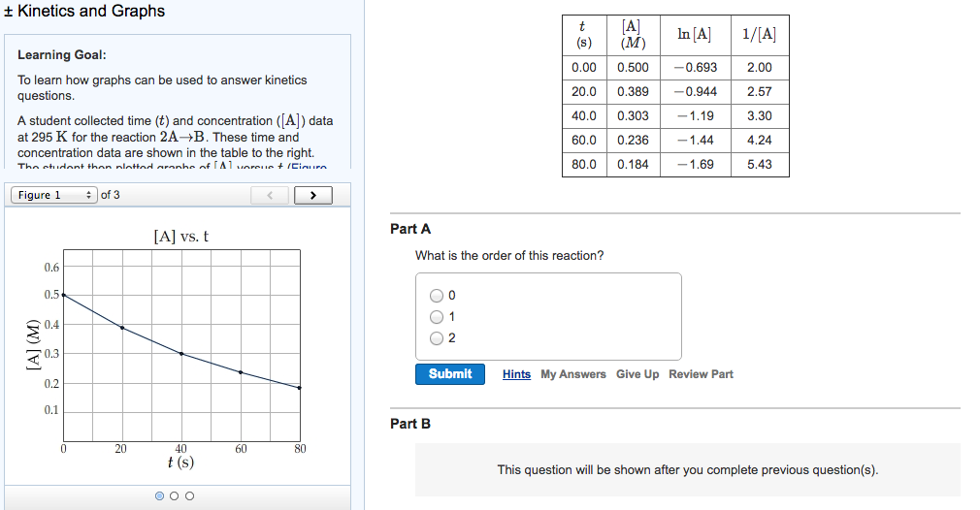The width and height of the screenshot is (980, 510).
Task: Choose reaction order 2
Action: [x=437, y=338]
